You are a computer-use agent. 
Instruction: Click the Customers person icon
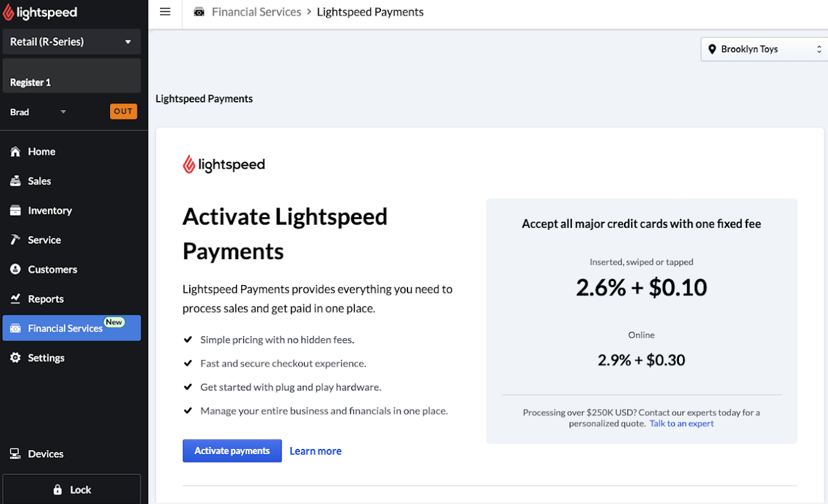tap(16, 269)
